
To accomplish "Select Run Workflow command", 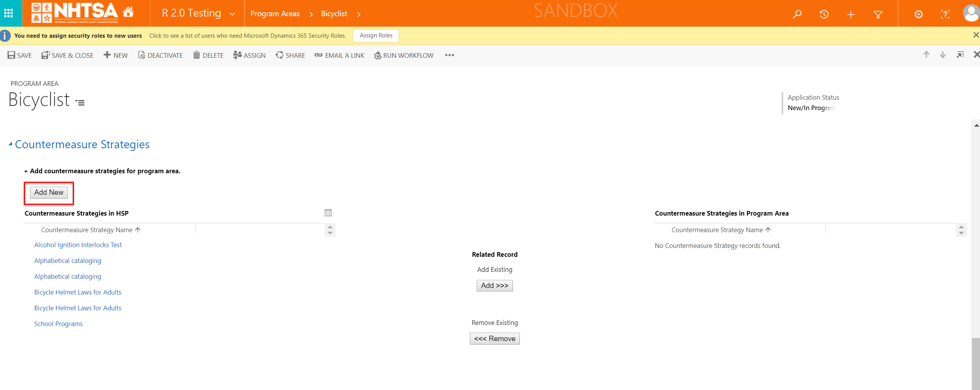I will click(404, 55).
